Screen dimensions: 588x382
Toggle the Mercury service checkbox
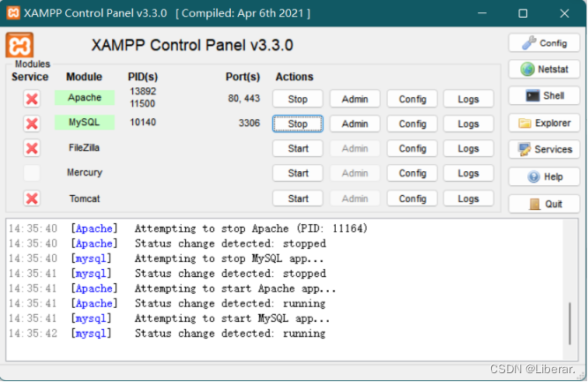click(32, 173)
